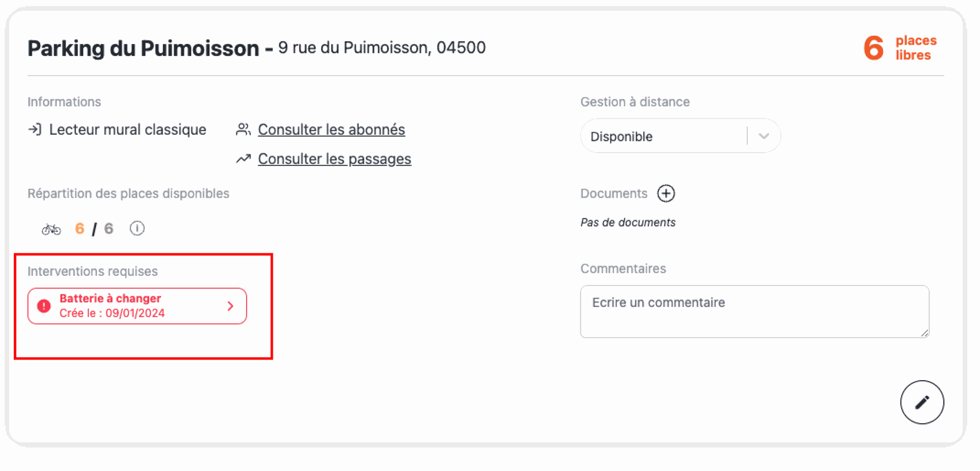Add a document with plus icon
The height and width of the screenshot is (471, 980).
(666, 194)
